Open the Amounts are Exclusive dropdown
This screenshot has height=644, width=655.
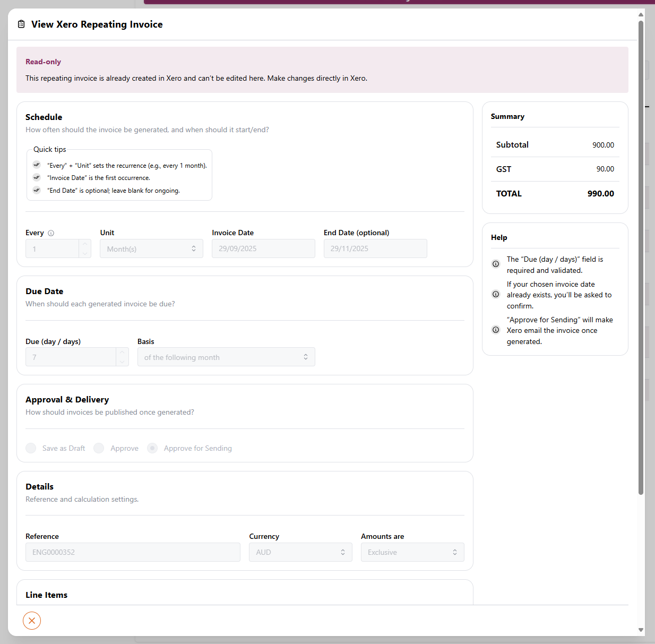point(412,552)
